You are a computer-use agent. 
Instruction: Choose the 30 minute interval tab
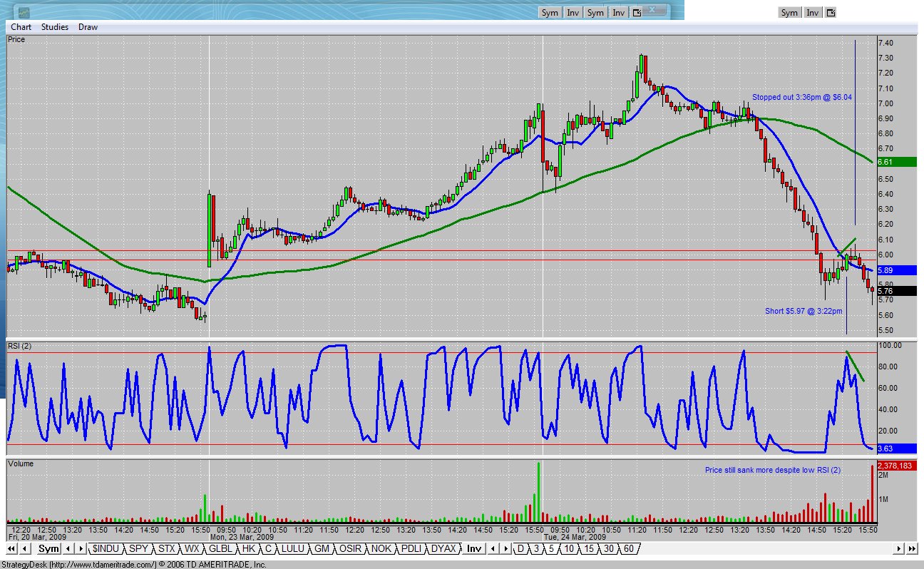608,548
